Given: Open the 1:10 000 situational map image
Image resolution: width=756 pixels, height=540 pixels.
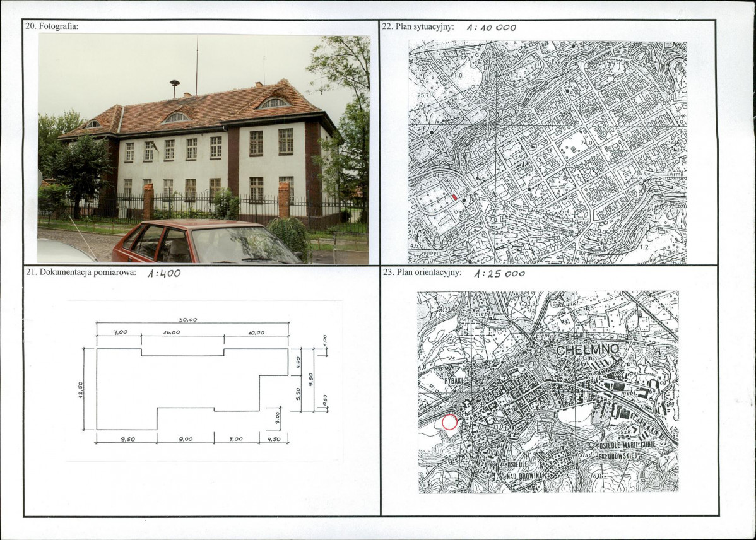Looking at the screenshot, I should tap(547, 153).
